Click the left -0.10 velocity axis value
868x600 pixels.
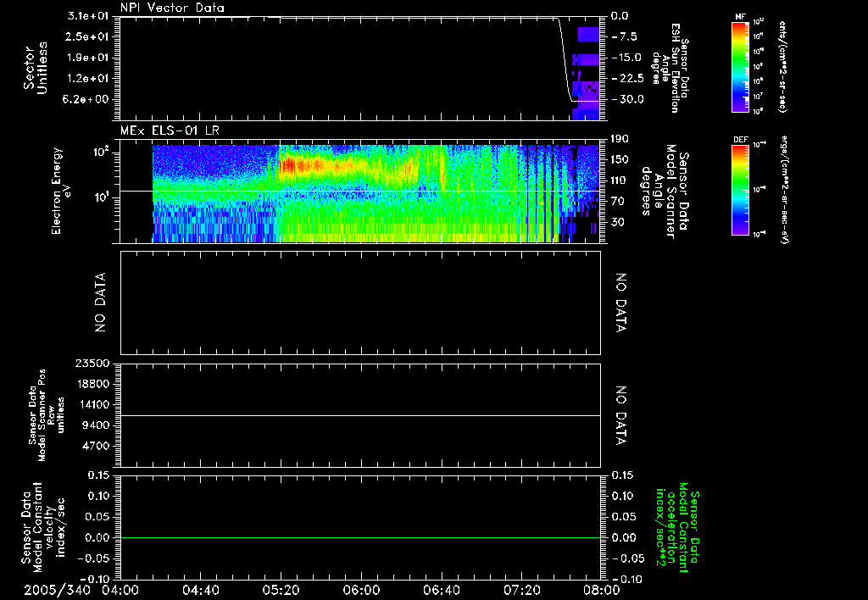(x=96, y=579)
